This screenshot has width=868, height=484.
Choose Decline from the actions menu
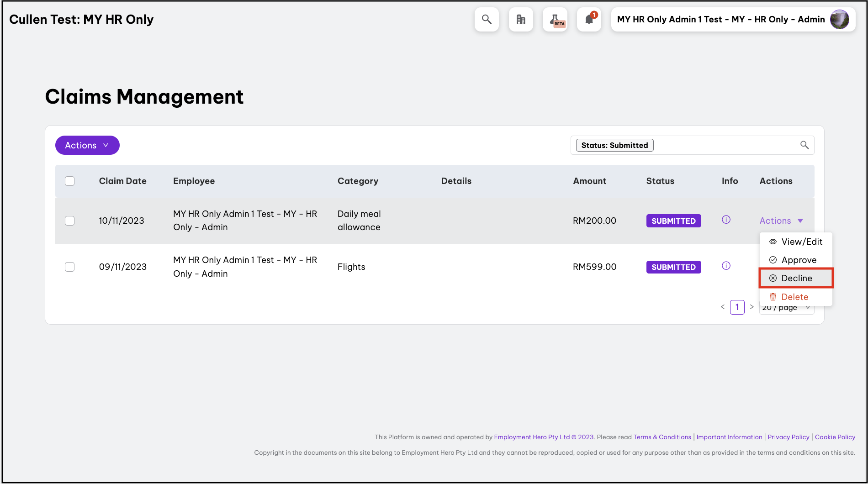(796, 278)
